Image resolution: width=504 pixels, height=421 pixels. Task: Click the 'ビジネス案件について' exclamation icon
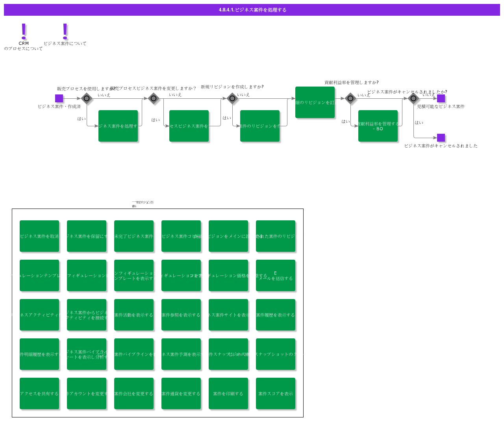[x=65, y=31]
